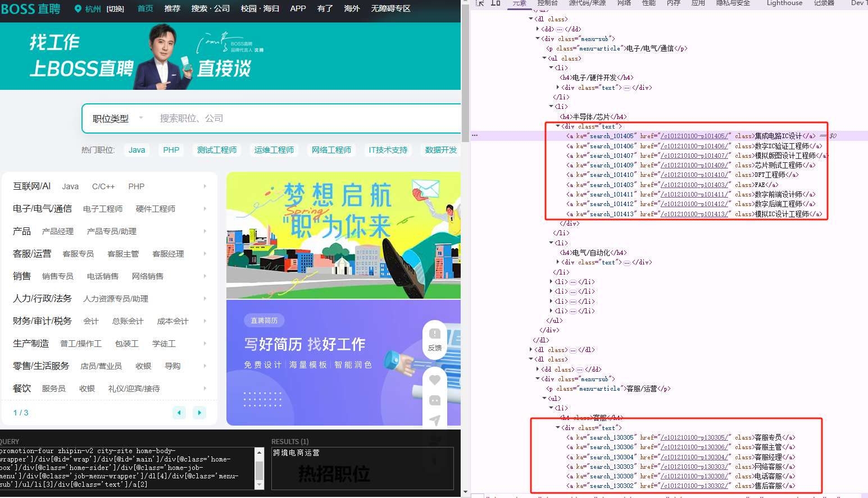Screen dimensions: 868x498
Task: Click the PHP hot job tag
Action: [171, 150]
